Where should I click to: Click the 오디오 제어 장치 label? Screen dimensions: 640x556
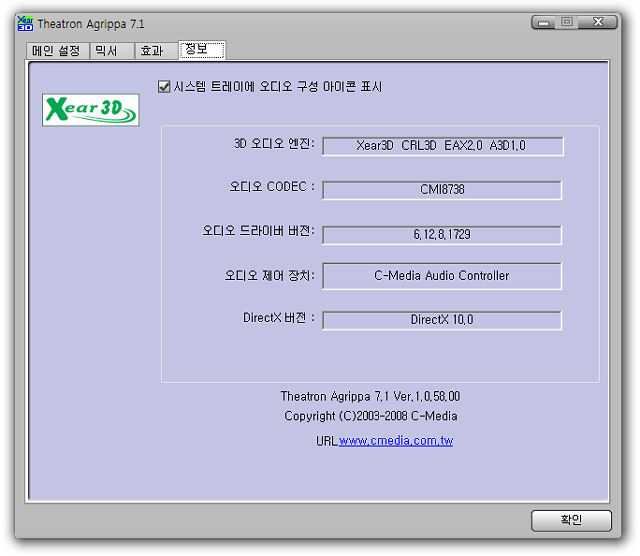[270, 276]
